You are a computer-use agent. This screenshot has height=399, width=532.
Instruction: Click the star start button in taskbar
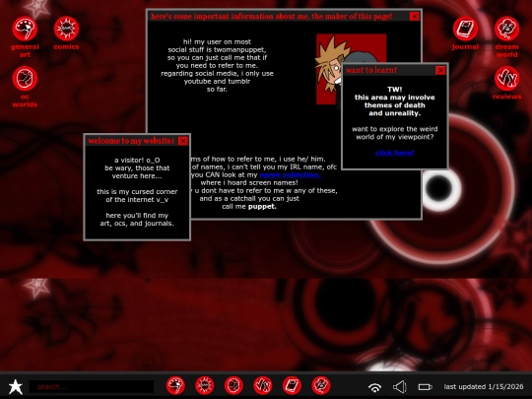(15, 386)
